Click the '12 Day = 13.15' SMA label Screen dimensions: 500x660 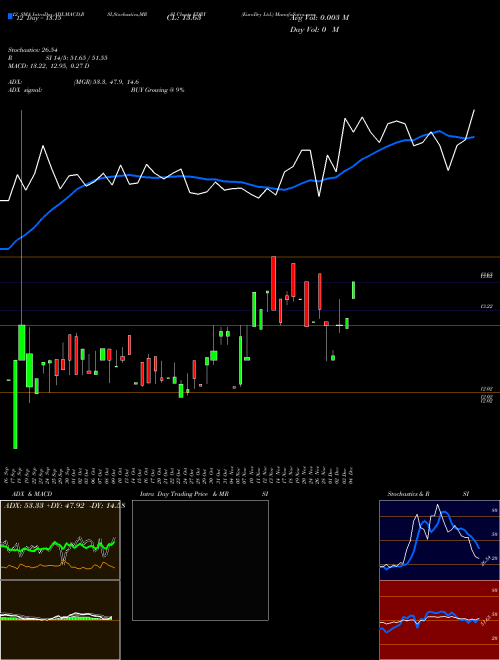click(38, 18)
